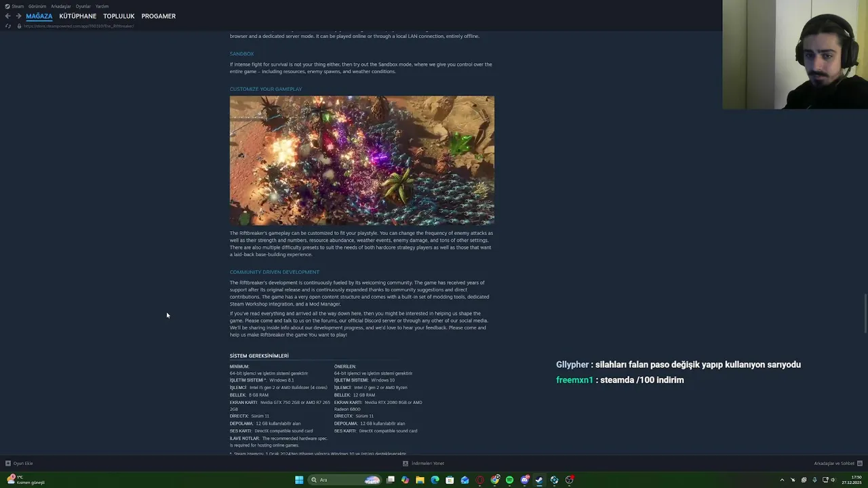868x488 pixels.
Task: Go back with the left arrow
Action: [7, 16]
